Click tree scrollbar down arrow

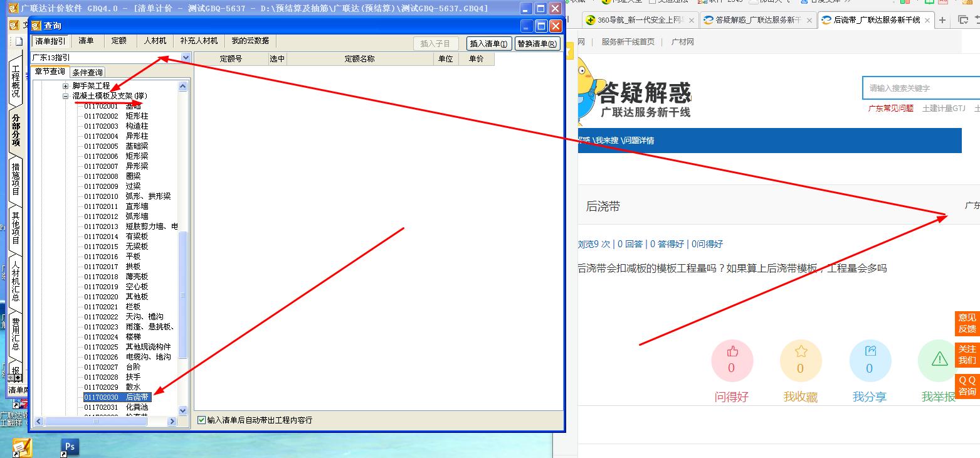click(x=183, y=410)
